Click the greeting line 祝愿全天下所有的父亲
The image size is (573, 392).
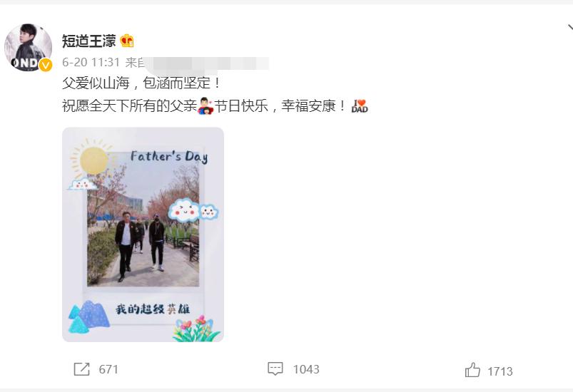[x=130, y=106]
